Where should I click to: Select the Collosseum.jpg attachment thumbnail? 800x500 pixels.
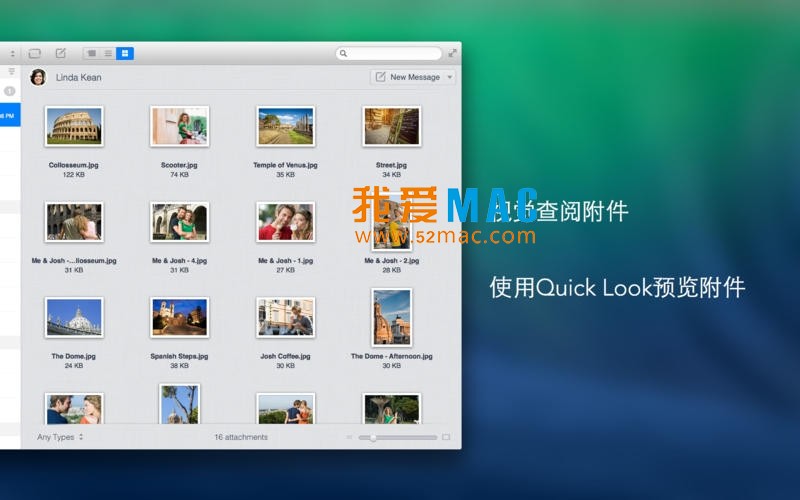(x=74, y=127)
